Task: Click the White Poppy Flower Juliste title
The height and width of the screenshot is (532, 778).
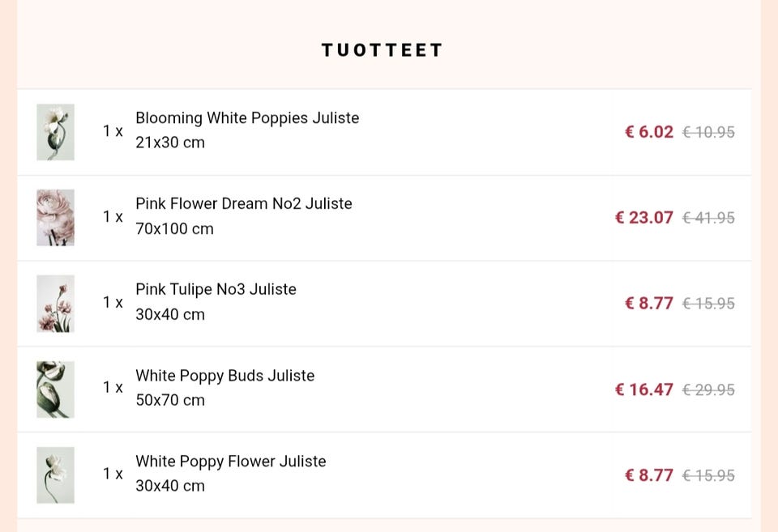Action: pyautogui.click(x=230, y=462)
